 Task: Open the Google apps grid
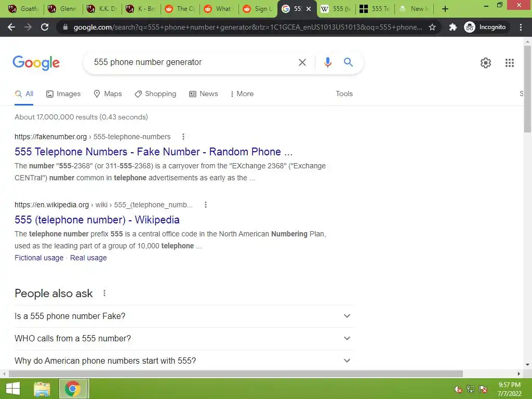tap(509, 63)
